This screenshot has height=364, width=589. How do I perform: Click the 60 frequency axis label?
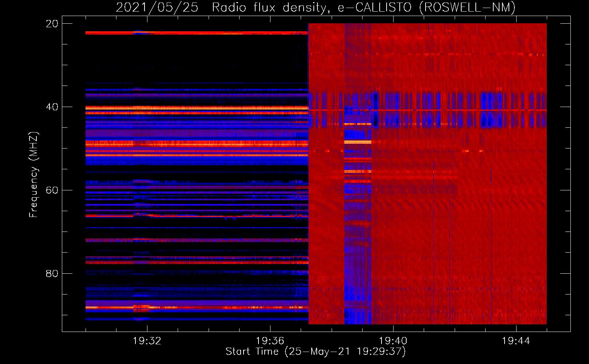[x=52, y=190]
